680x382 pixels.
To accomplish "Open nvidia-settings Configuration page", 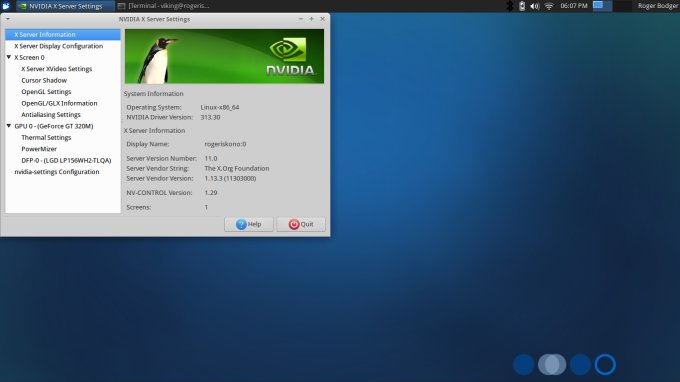I will click(x=57, y=172).
